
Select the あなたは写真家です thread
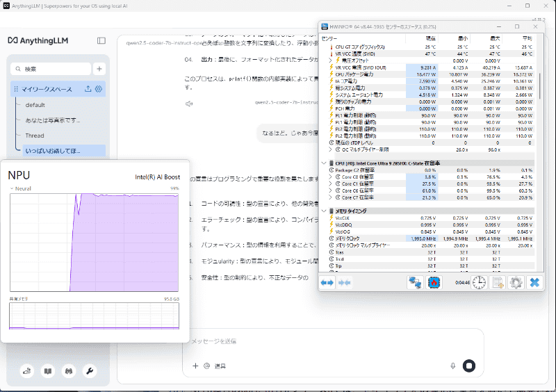(53, 120)
